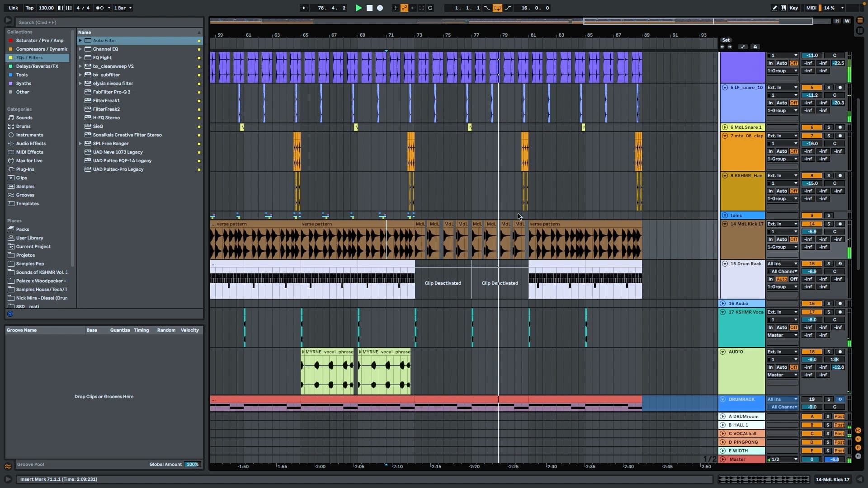Arm the 14 MdL Kick 17 track

tap(840, 224)
